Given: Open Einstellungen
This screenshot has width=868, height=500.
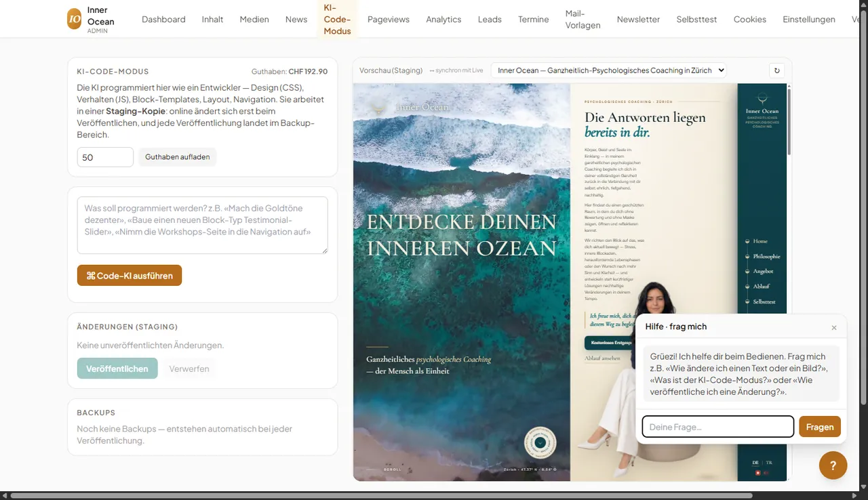Looking at the screenshot, I should (x=809, y=19).
